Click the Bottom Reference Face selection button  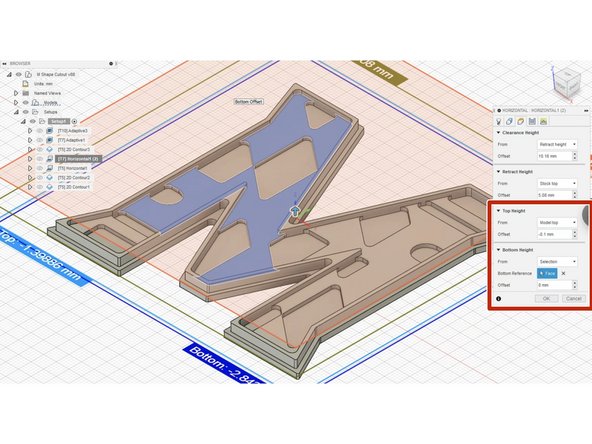pos(547,273)
